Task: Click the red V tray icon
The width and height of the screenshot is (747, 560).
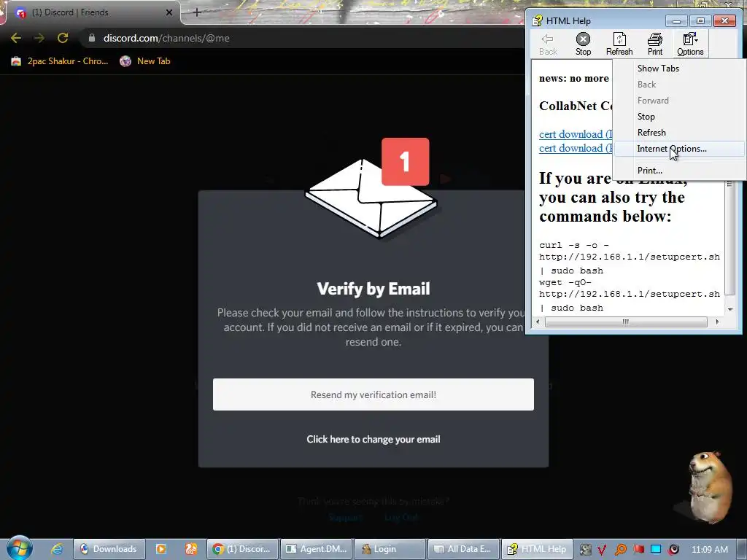Action: (x=602, y=550)
